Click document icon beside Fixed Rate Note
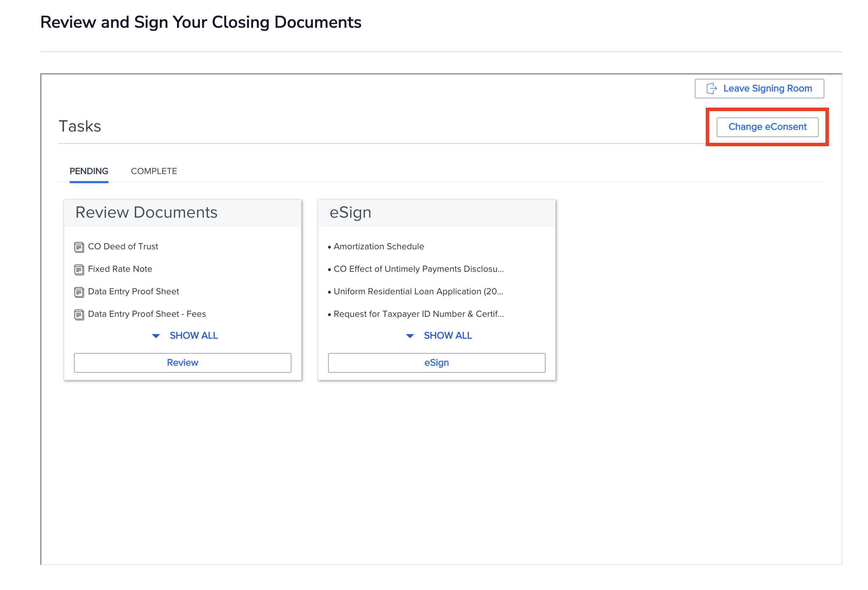The width and height of the screenshot is (868, 590). (79, 269)
